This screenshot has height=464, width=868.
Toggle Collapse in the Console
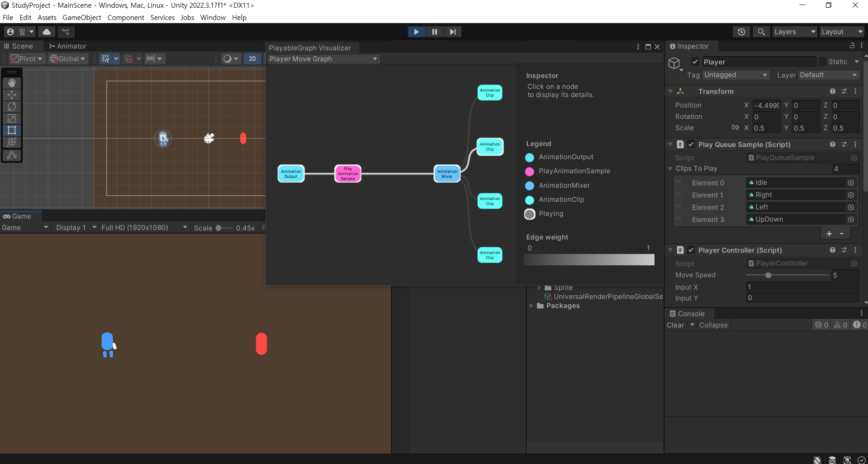tap(713, 325)
